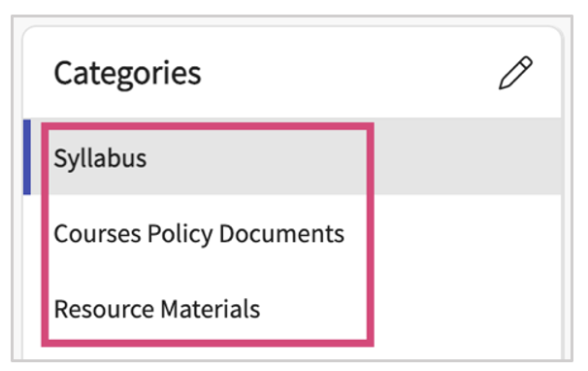
Task: Click the pencil edit icon beside Categories
Action: tap(515, 73)
